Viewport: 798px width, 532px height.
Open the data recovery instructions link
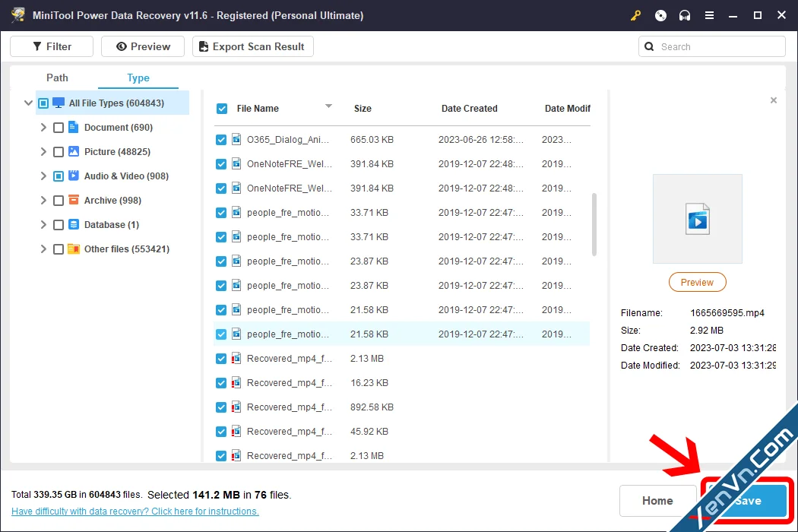click(x=135, y=511)
